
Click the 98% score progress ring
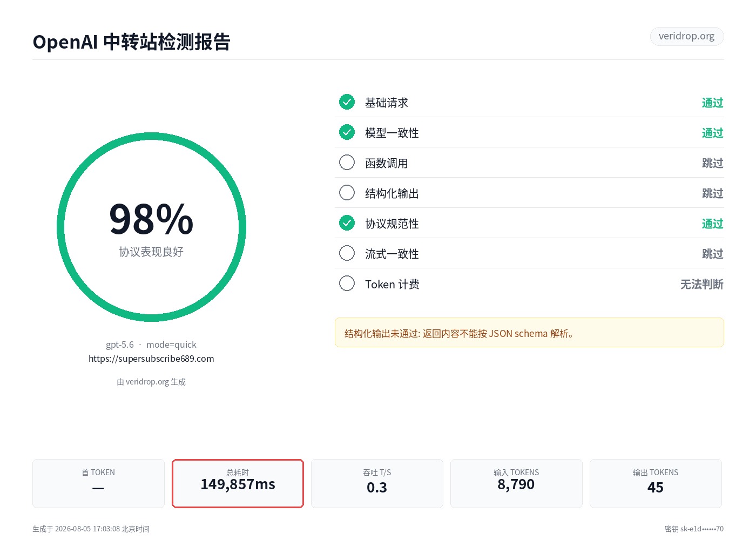(151, 227)
